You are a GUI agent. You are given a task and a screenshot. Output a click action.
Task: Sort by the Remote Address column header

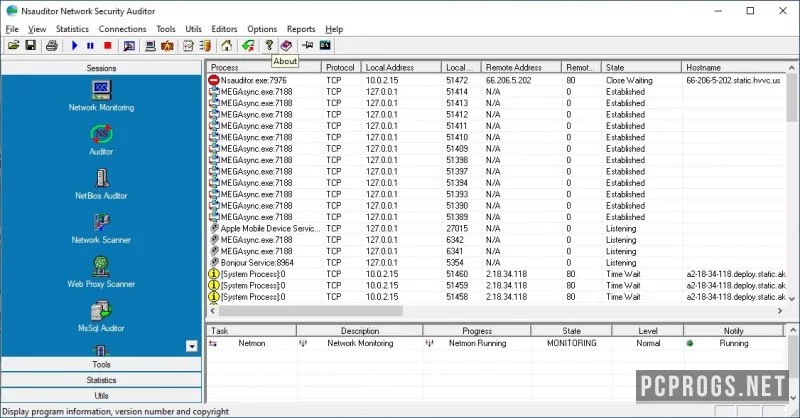(521, 67)
